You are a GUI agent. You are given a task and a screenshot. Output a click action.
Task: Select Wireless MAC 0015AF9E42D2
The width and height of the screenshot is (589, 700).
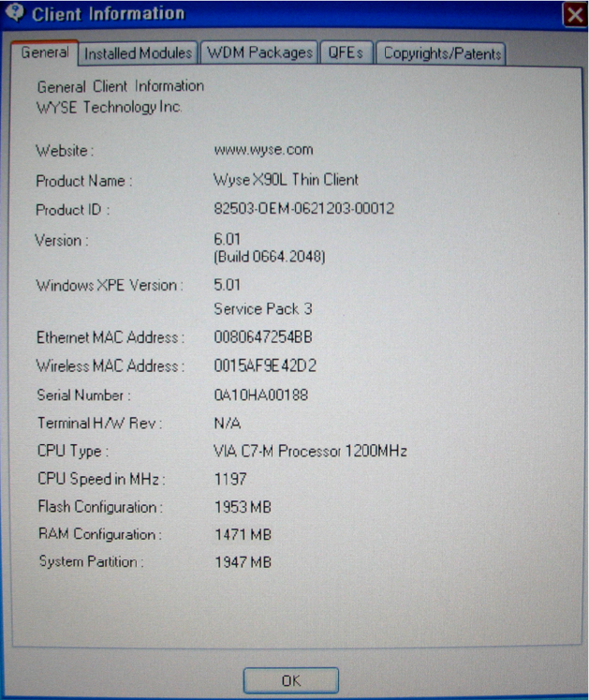[x=265, y=365]
